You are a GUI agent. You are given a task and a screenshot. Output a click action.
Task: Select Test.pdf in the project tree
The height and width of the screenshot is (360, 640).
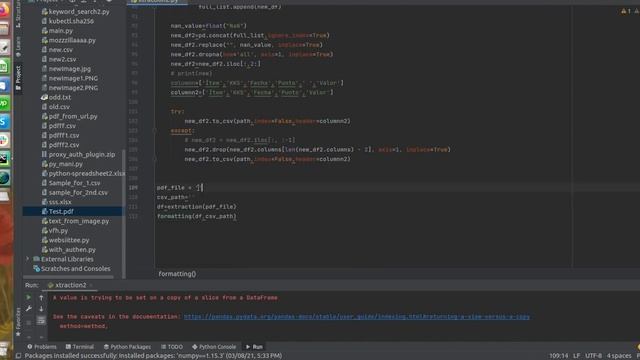click(x=72, y=211)
